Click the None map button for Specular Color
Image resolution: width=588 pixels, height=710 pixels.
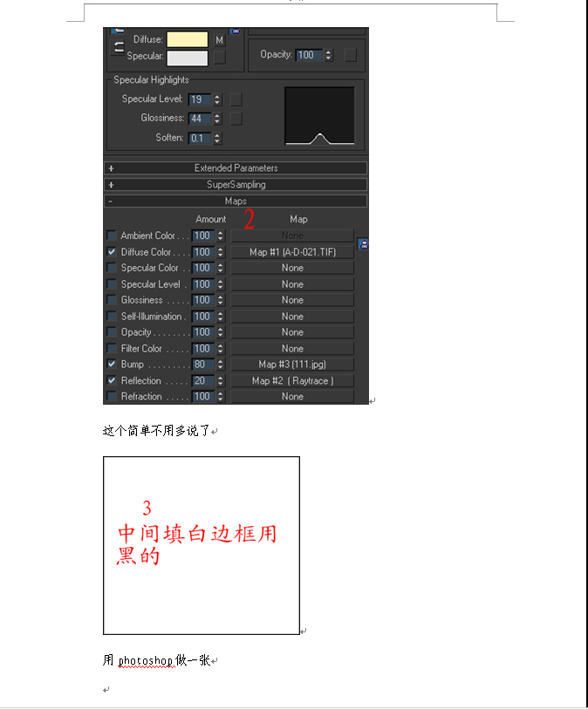292,268
